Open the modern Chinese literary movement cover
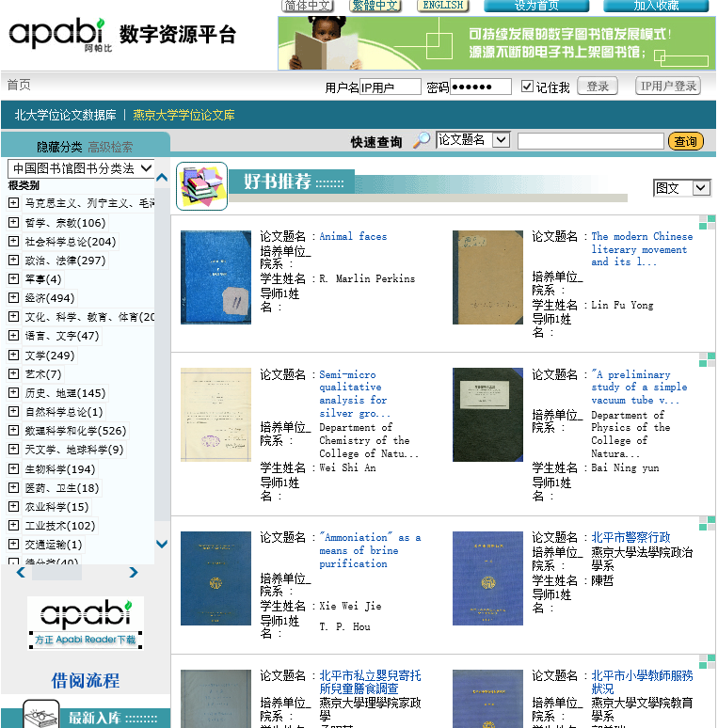 [x=487, y=277]
